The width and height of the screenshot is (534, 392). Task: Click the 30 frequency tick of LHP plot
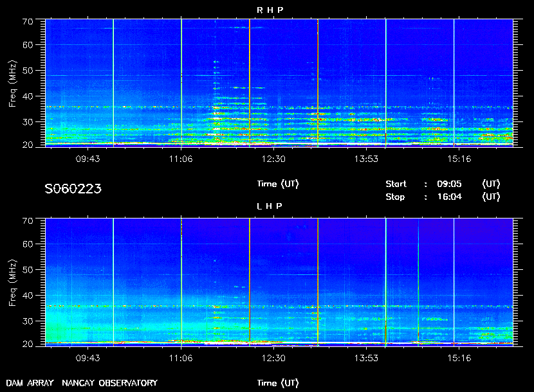(28, 321)
